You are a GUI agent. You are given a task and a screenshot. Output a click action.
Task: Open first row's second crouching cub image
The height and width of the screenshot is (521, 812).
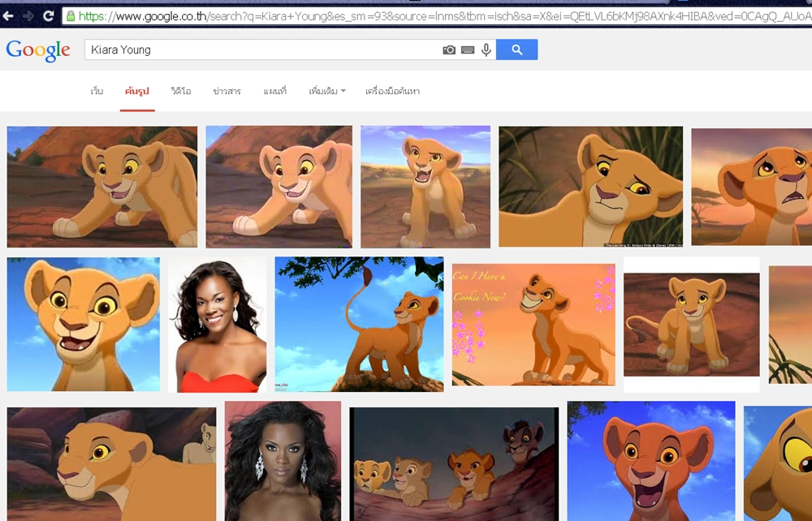(279, 187)
